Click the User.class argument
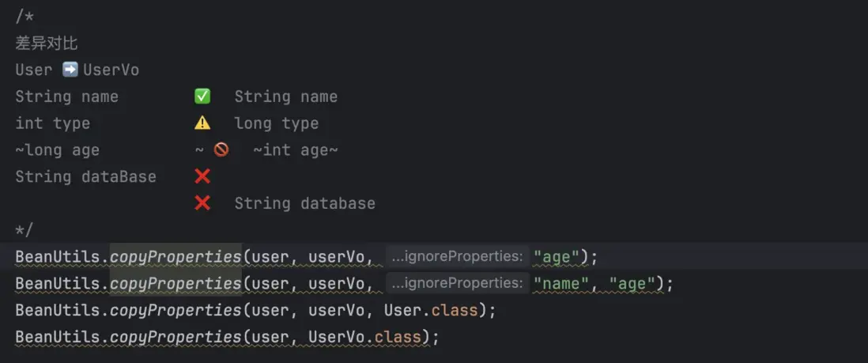The height and width of the screenshot is (363, 868). 431,310
